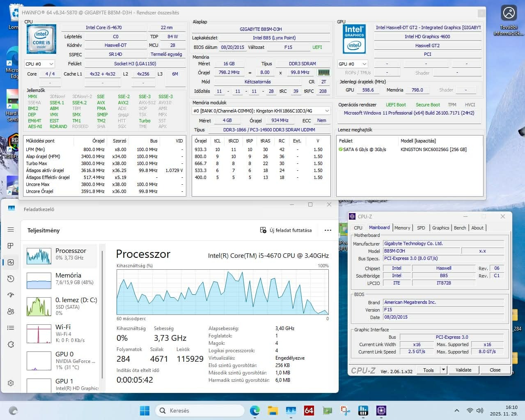Open About tab in CPU-Z
Screen dimensions: 525x420
(x=477, y=228)
